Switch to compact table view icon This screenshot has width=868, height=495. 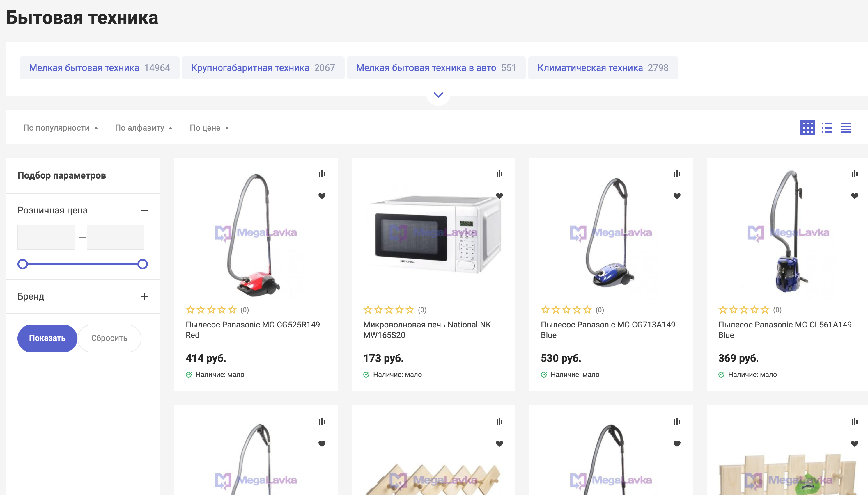click(846, 128)
